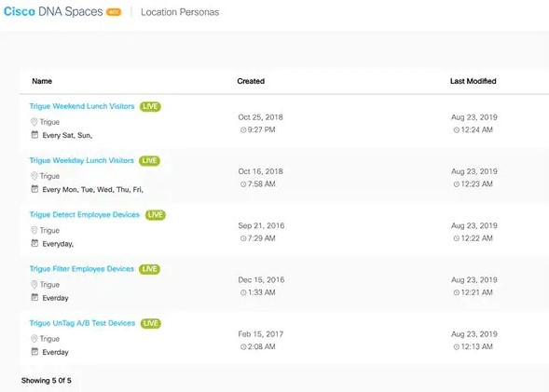
Task: Click the Last Modified column header
Action: [473, 81]
